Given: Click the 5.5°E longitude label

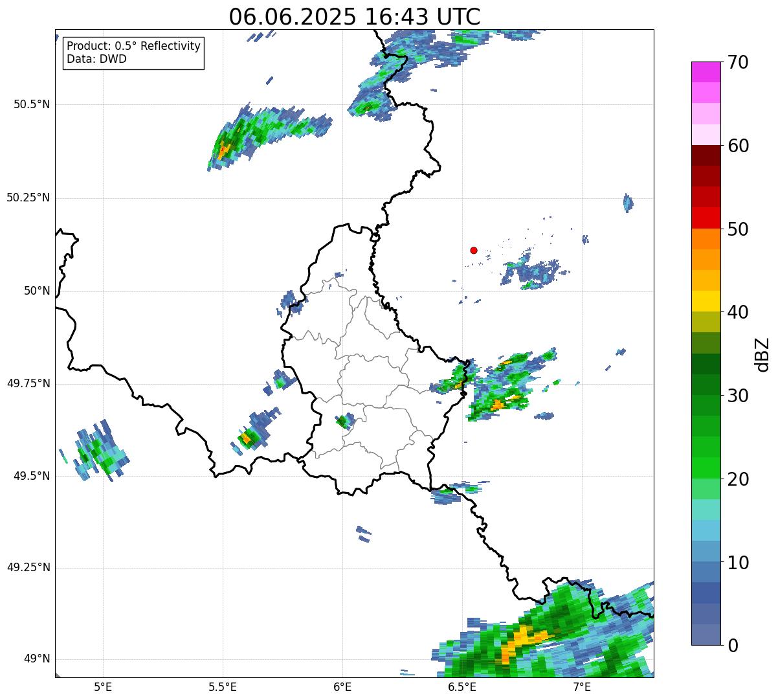Looking at the screenshot, I should 223,686.
